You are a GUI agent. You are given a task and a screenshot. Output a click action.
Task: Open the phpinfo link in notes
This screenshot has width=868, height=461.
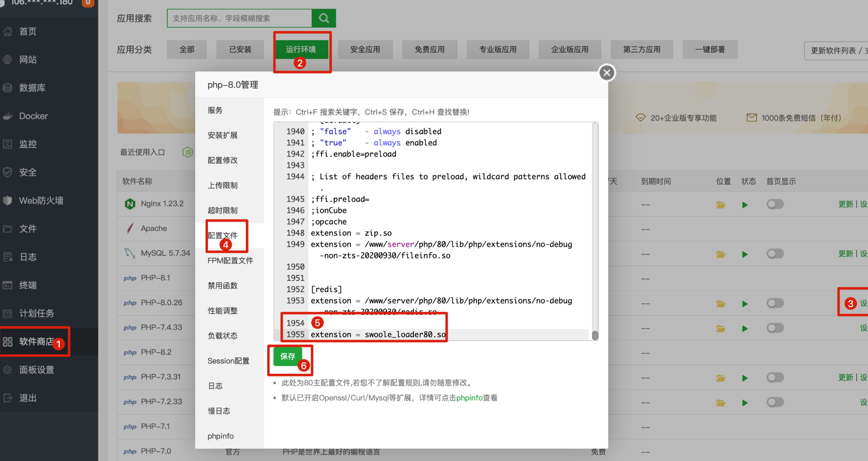coord(469,398)
